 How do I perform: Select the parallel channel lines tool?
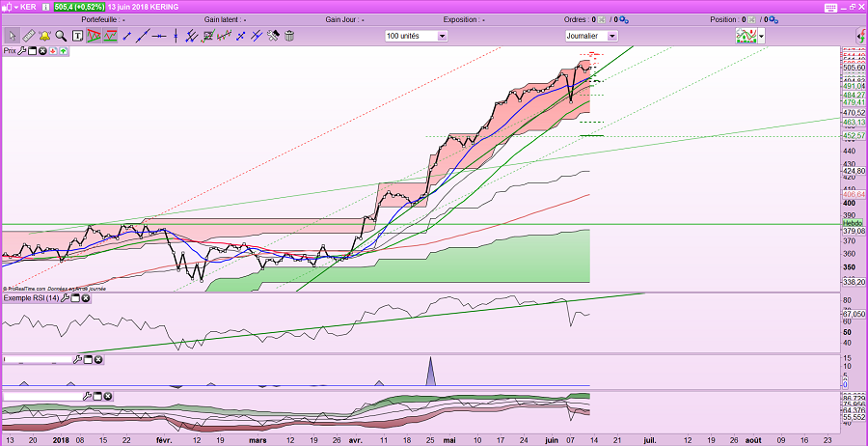[192, 36]
